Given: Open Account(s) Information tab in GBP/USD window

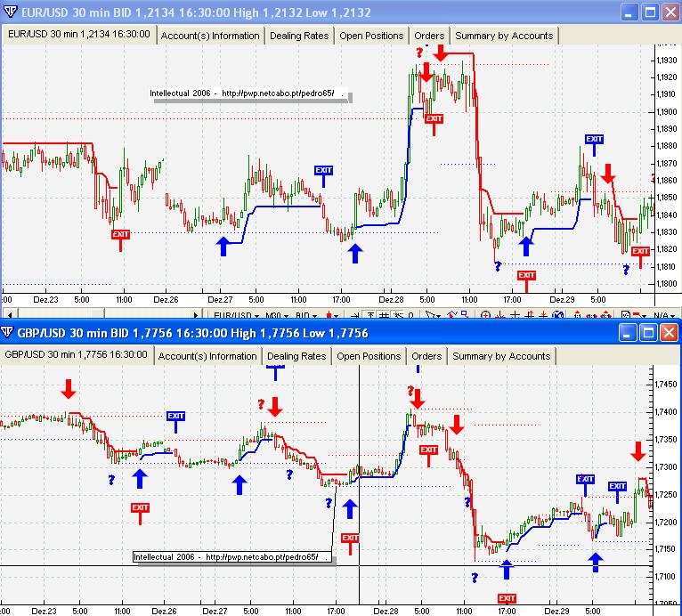Looking at the screenshot, I should click(207, 356).
